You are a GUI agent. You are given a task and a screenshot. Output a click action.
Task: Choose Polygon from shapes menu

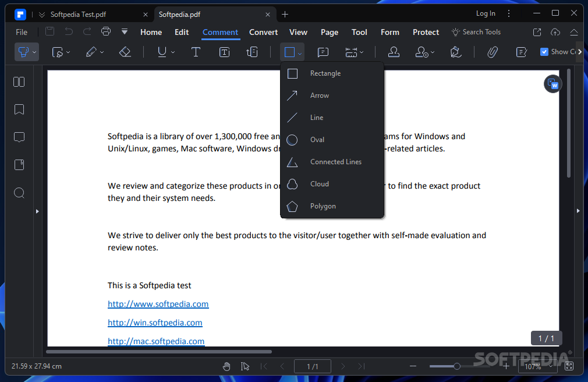(332, 206)
